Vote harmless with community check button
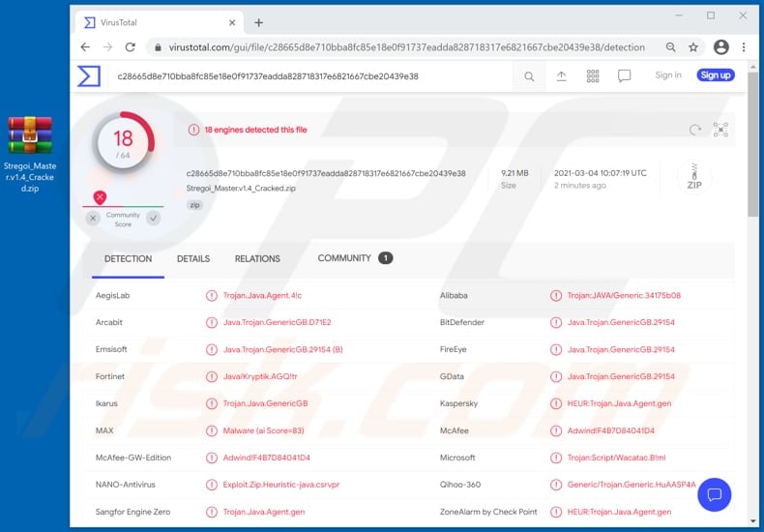Screen dimensions: 764x532 click(x=154, y=219)
